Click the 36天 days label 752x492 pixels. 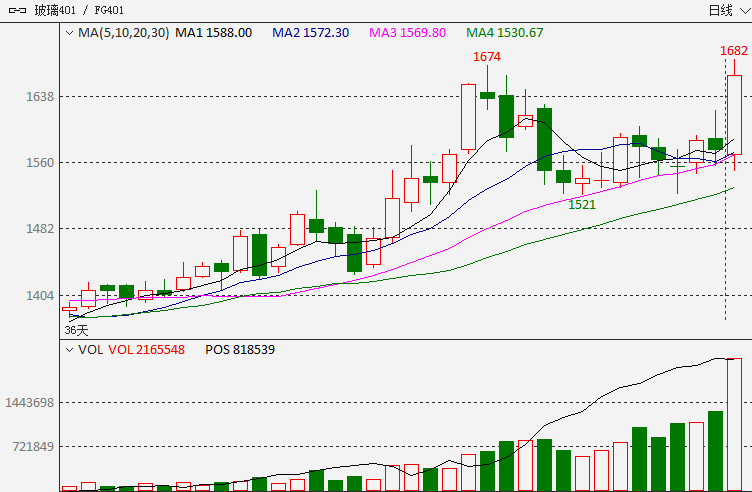pyautogui.click(x=77, y=330)
